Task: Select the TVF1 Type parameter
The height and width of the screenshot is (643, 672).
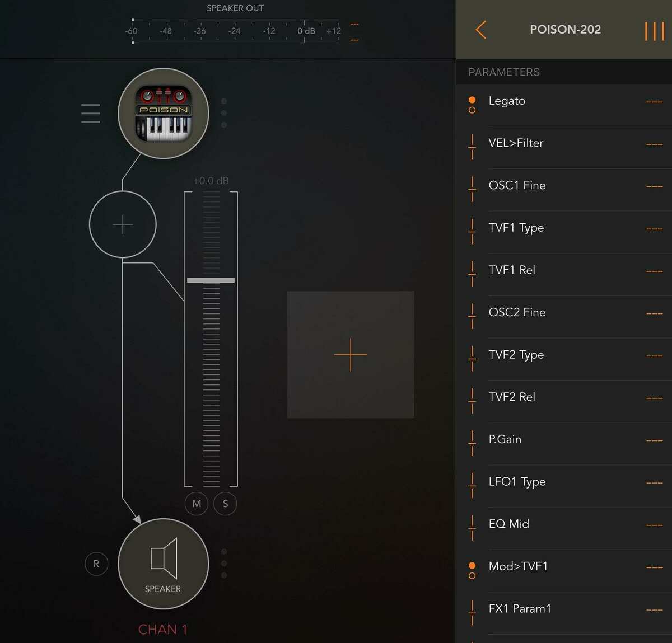Action: point(564,232)
